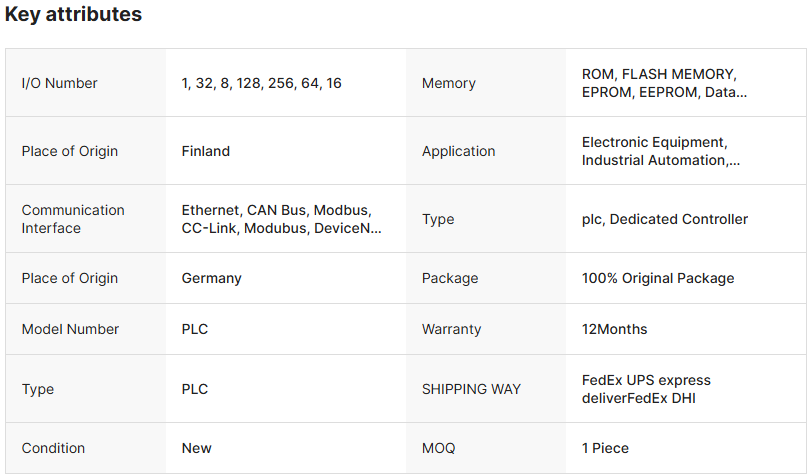
Task: Click the 12Months warranty value
Action: pyautogui.click(x=614, y=329)
